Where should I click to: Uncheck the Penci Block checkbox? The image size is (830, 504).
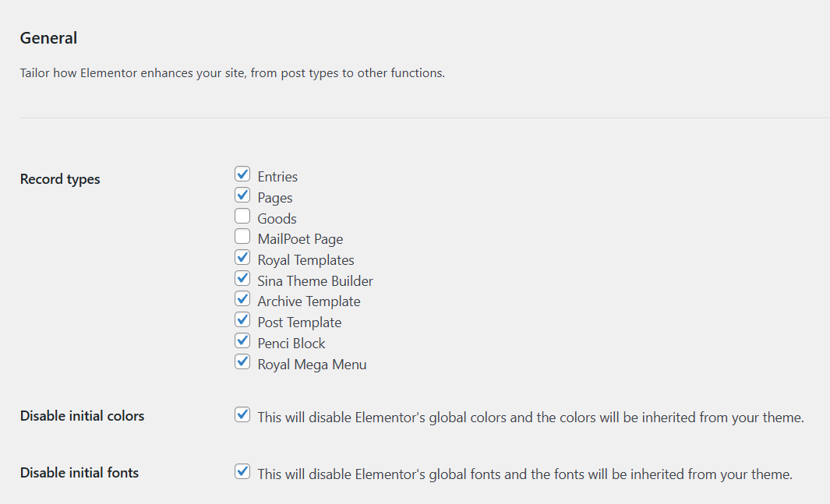tap(242, 340)
